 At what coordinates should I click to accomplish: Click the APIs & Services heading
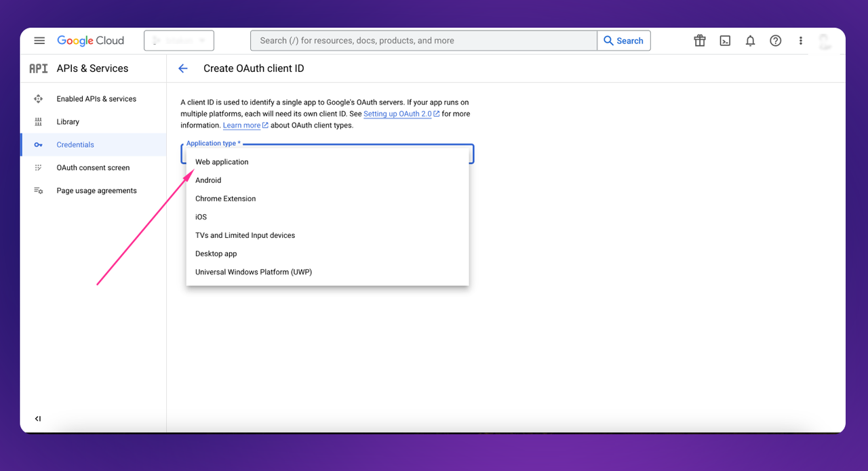pos(92,68)
